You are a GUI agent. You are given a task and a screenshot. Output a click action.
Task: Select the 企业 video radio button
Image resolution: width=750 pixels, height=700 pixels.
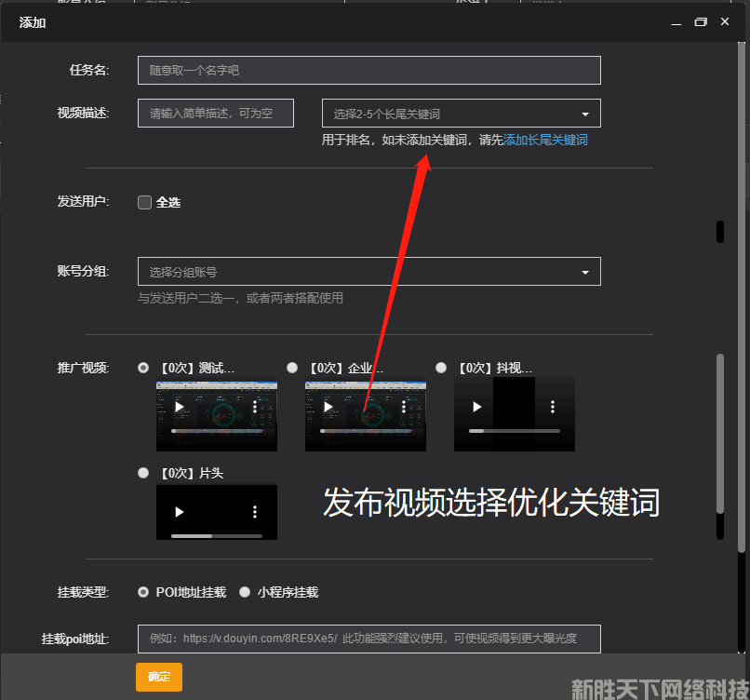(292, 368)
